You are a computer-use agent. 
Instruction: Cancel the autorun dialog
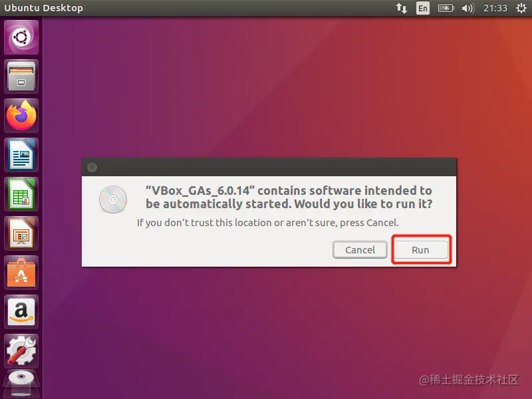pos(360,250)
